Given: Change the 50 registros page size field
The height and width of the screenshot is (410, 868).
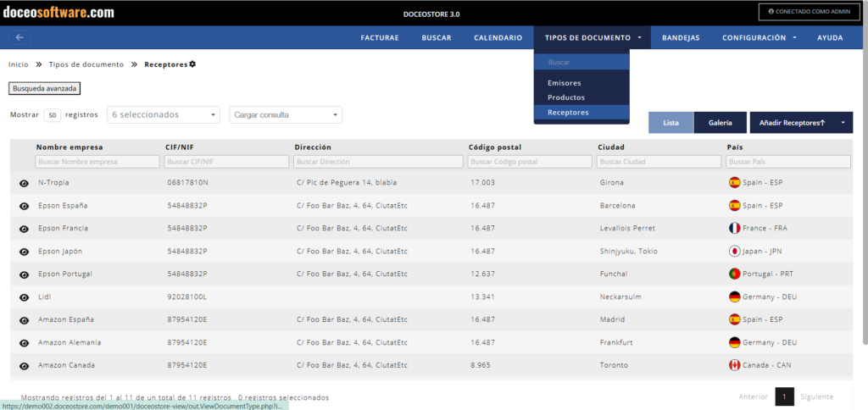Looking at the screenshot, I should 53,115.
